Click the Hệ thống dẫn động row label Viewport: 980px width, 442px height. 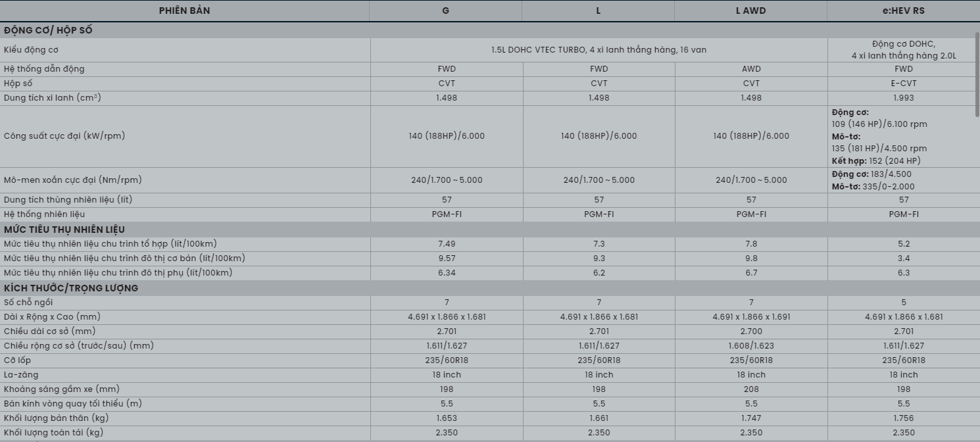tap(44, 69)
